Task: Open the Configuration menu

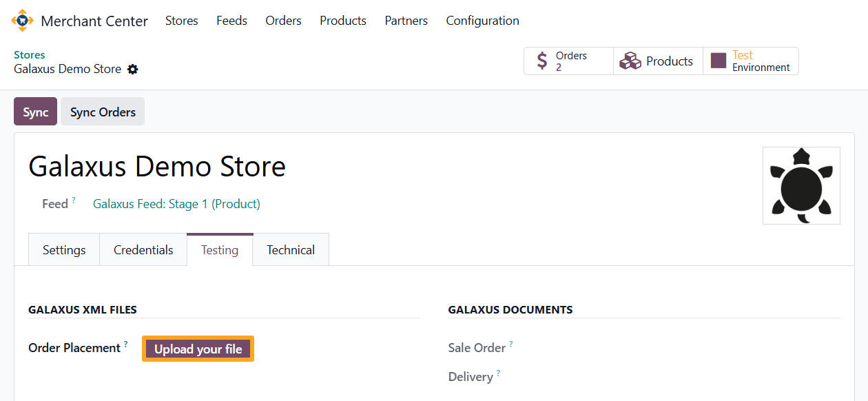Action: coord(483,21)
